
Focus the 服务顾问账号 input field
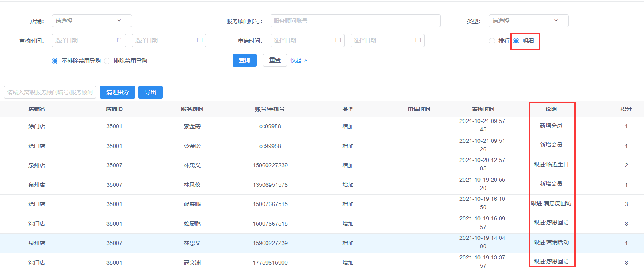[355, 21]
